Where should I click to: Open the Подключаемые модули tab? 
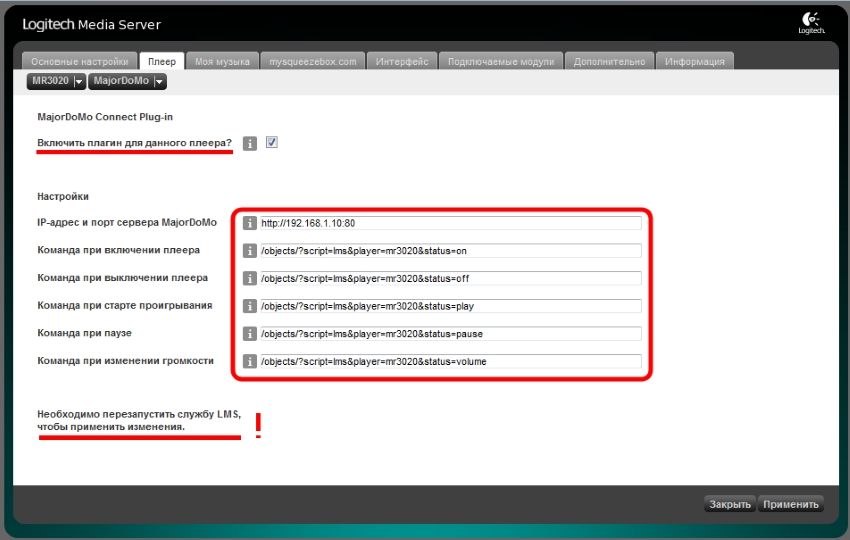(x=501, y=61)
